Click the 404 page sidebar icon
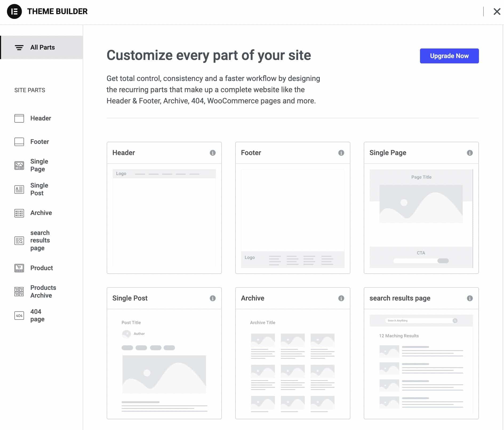Screen dimensions: 504x430 click(x=19, y=315)
